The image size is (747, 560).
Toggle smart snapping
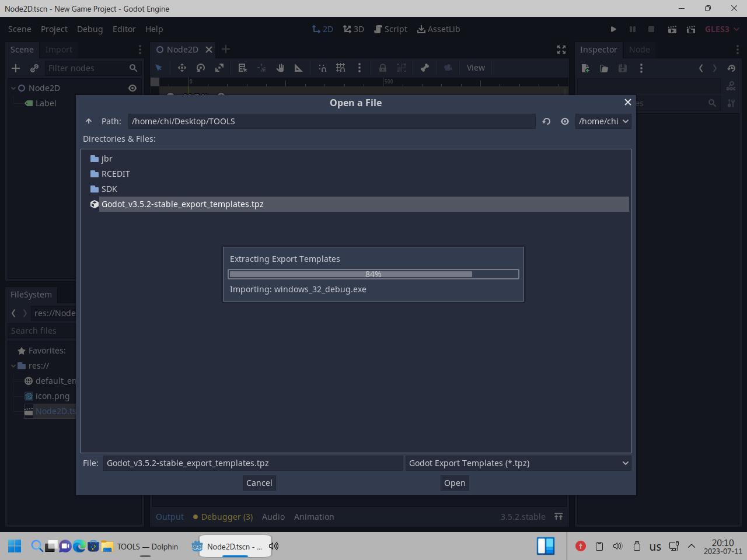(322, 68)
